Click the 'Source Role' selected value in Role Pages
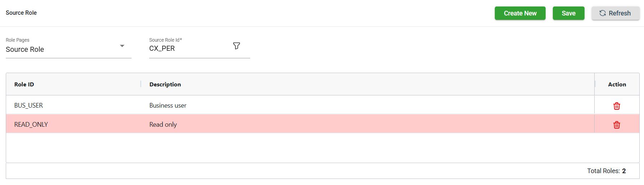The image size is (644, 185). [25, 49]
